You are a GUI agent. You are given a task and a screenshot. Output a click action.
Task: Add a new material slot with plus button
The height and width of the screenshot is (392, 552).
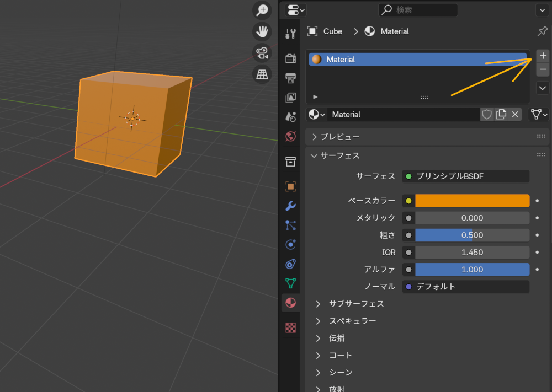543,55
